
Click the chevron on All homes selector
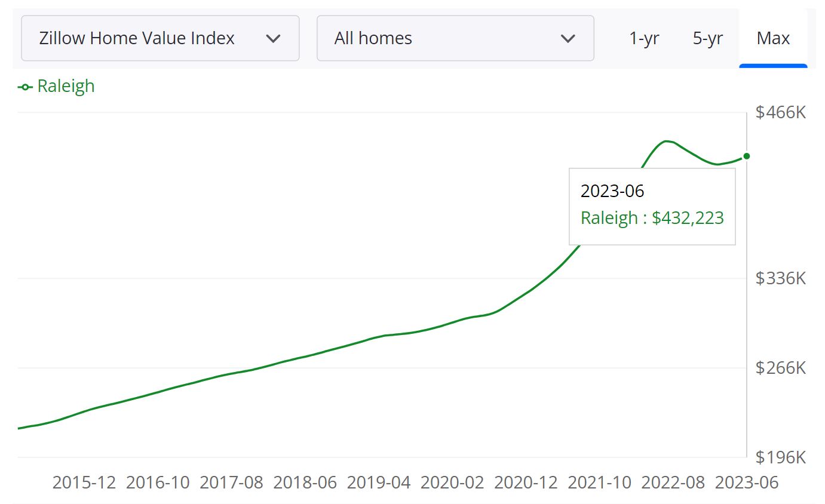click(568, 38)
